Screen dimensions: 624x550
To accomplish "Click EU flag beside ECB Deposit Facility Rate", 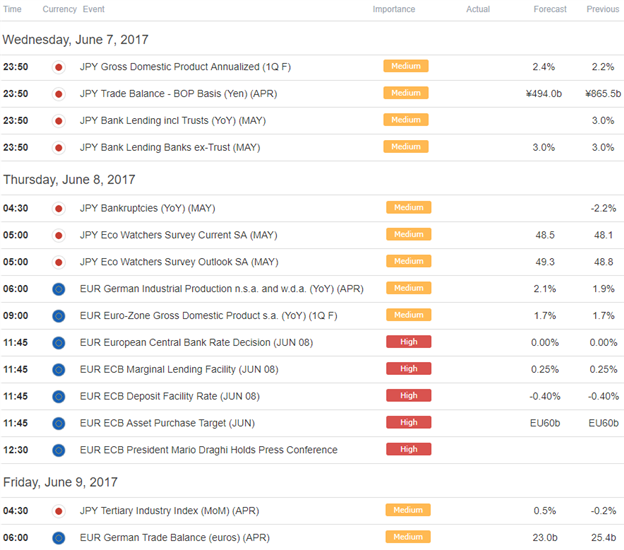I will [58, 397].
